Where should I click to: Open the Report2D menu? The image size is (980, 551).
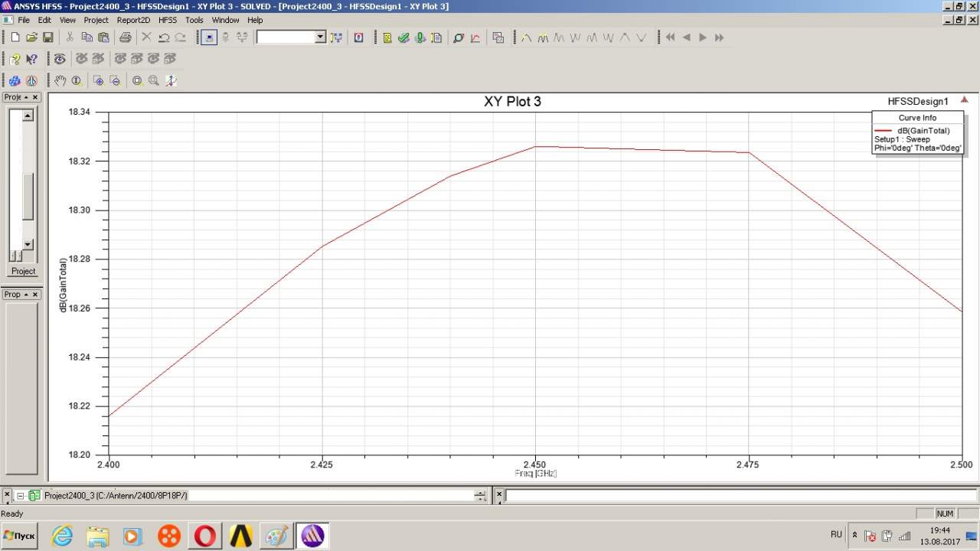click(x=133, y=20)
